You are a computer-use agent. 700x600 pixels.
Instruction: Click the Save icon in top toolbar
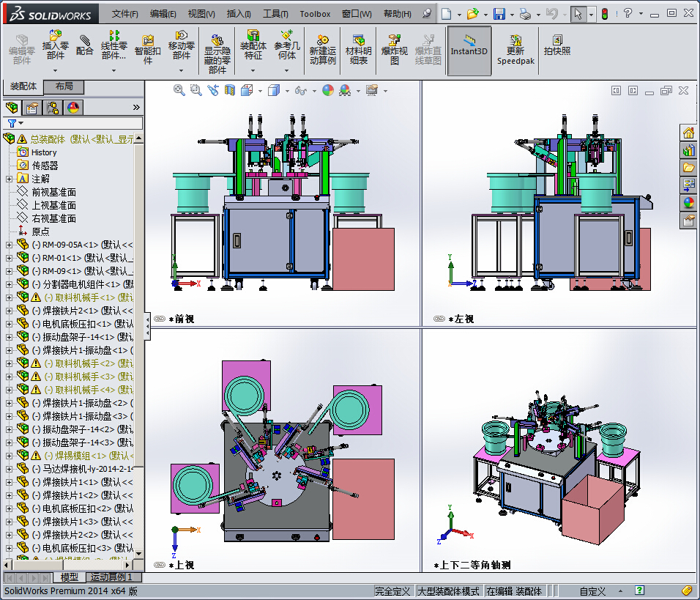pos(499,14)
